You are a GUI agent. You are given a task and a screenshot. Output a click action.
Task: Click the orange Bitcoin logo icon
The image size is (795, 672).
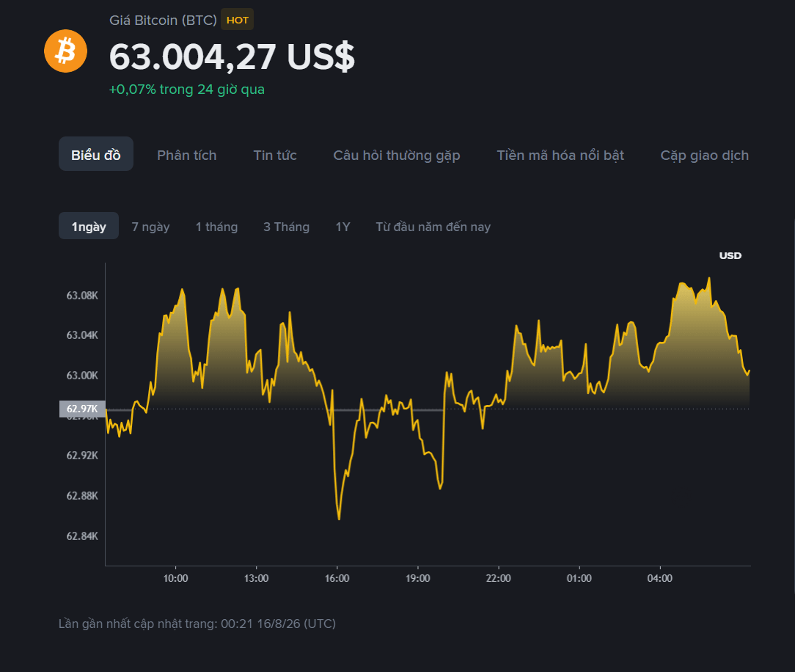(65, 51)
